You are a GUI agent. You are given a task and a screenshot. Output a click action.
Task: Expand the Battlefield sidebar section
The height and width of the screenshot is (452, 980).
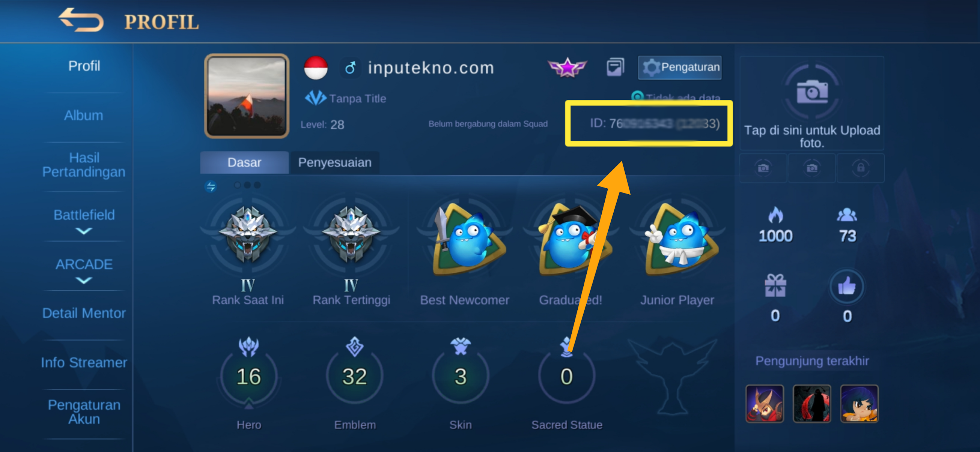coord(84,221)
